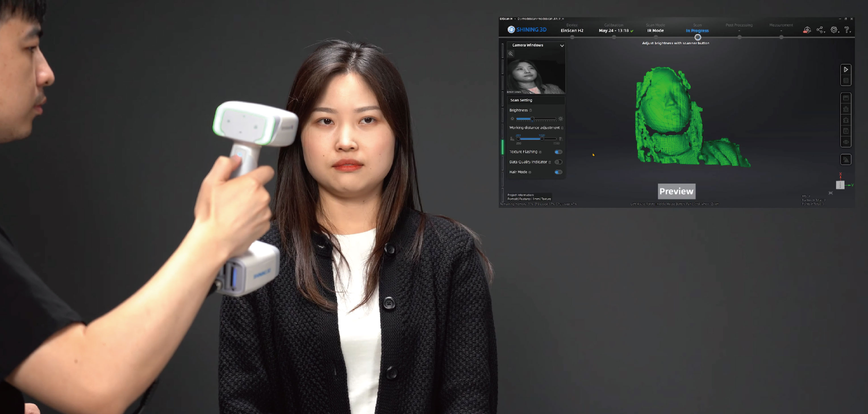Click the Preview label button
This screenshot has width=868, height=414.
676,191
